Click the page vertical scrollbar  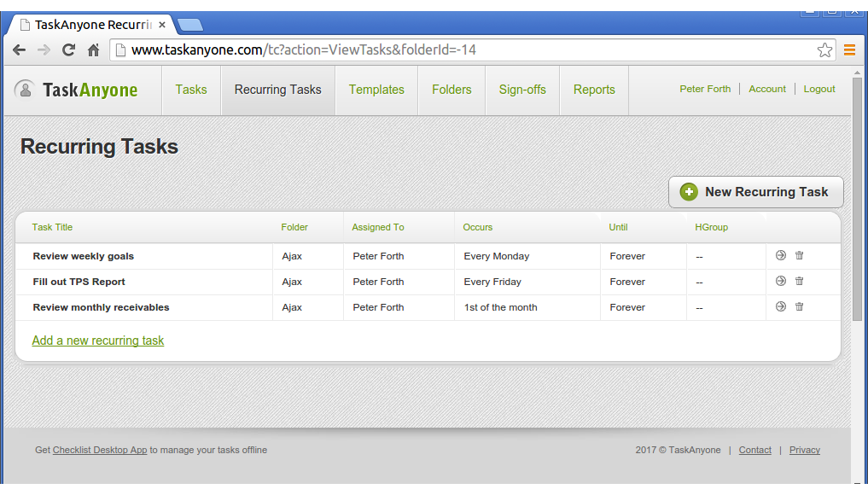[857, 200]
